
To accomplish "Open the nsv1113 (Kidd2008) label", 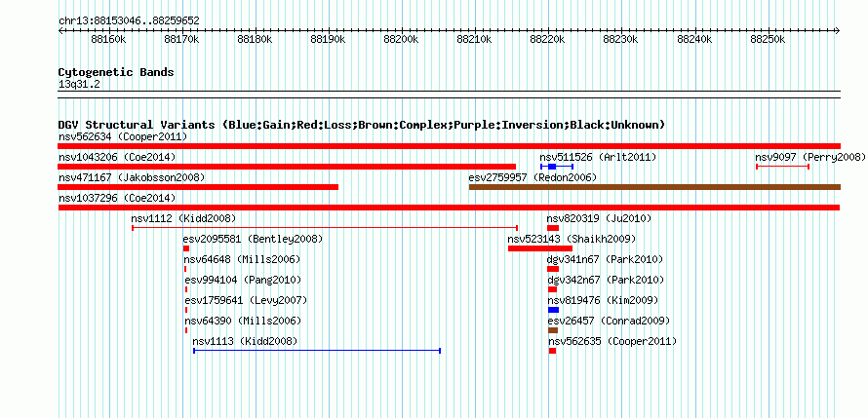I will pyautogui.click(x=245, y=341).
